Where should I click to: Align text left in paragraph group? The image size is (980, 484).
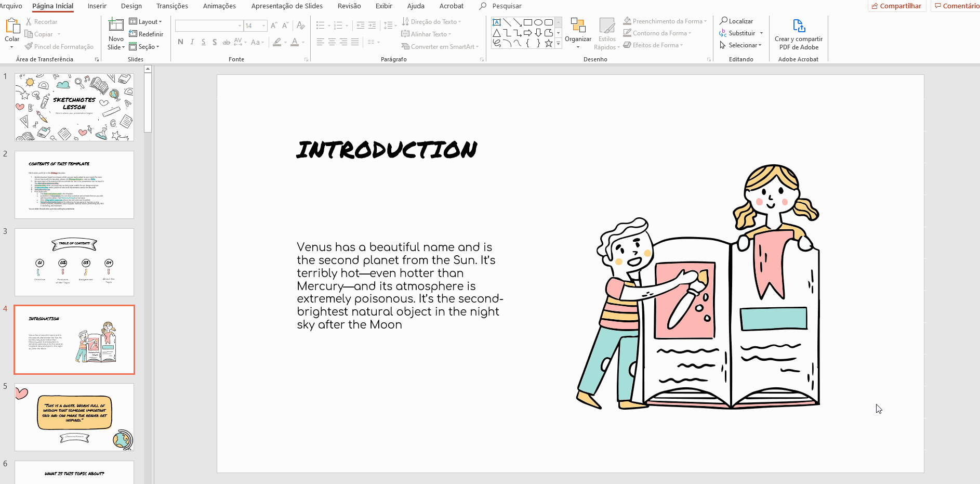click(x=320, y=42)
